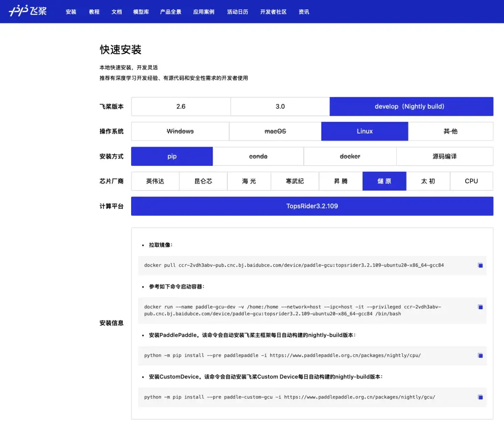Select docker installation method
Screen dimensions: 504x425
tap(350, 156)
